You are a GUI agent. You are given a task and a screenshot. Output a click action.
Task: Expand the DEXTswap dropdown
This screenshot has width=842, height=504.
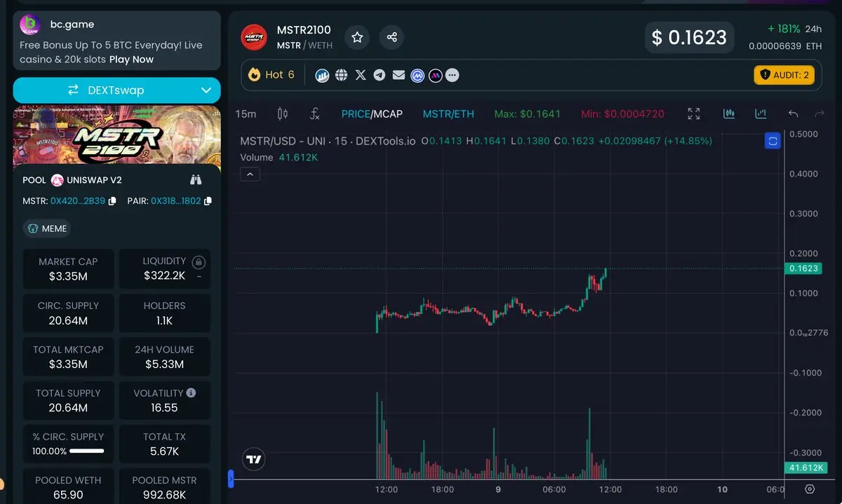coord(206,90)
